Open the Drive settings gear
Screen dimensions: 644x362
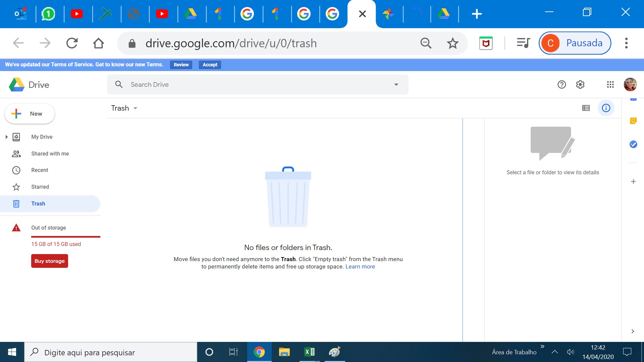[x=580, y=84]
